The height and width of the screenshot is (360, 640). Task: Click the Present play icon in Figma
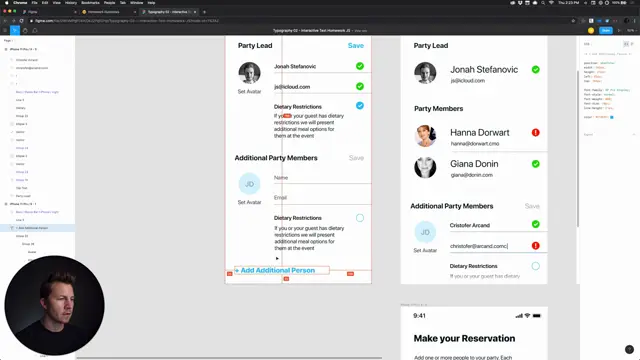point(619,30)
